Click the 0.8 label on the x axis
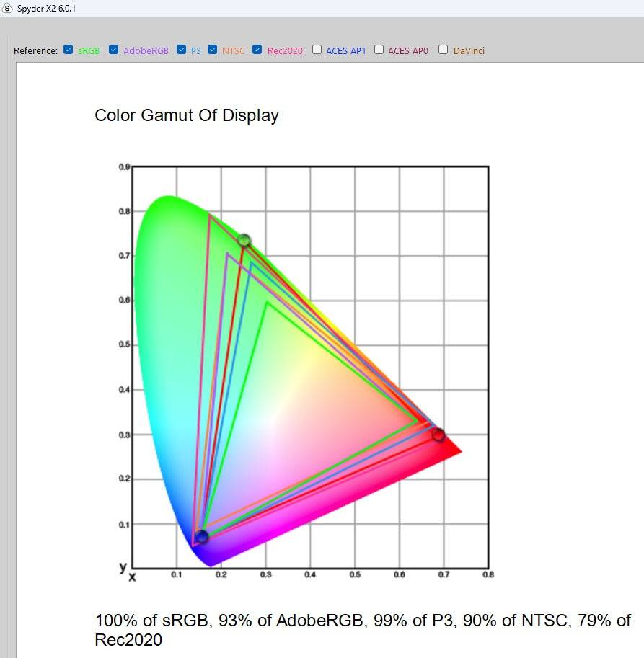This screenshot has height=658, width=644. [x=488, y=574]
